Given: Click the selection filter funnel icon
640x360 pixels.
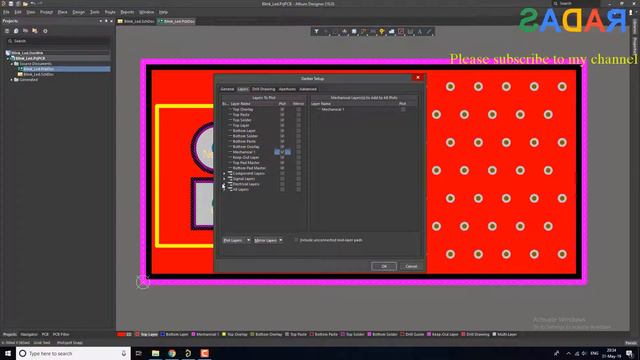Looking at the screenshot, I should pyautogui.click(x=316, y=31).
